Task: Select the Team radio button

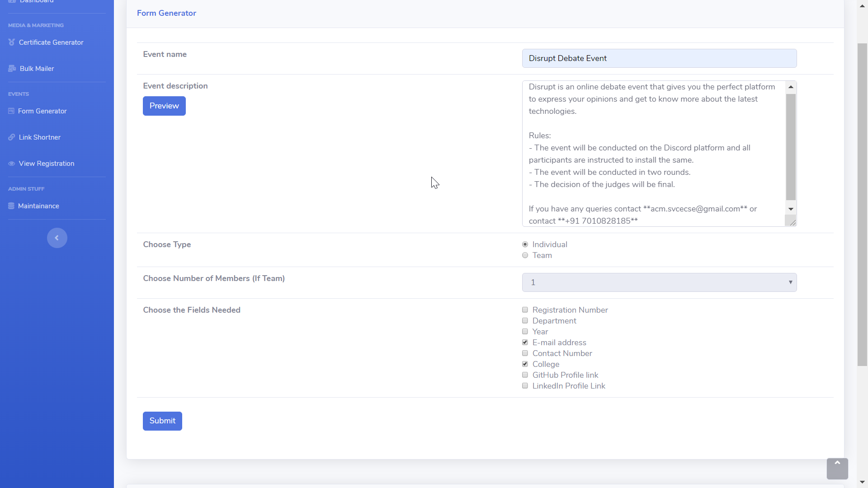Action: (525, 255)
